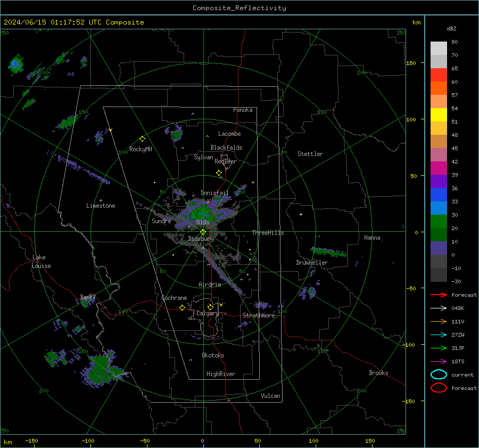Click the yellow diamond marker near RockyMH

point(142,139)
